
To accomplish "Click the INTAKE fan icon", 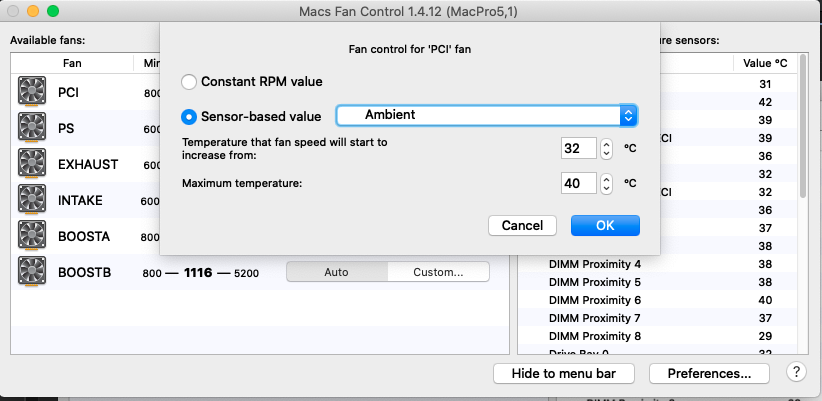I will point(32,198).
